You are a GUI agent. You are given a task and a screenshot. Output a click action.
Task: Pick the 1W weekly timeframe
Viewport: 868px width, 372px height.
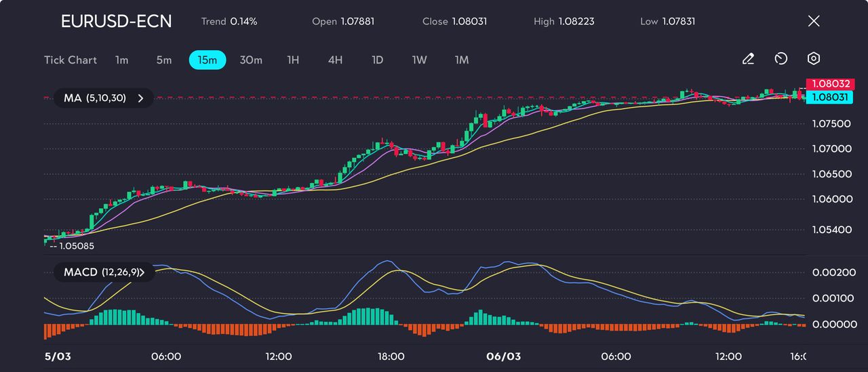[x=420, y=60]
